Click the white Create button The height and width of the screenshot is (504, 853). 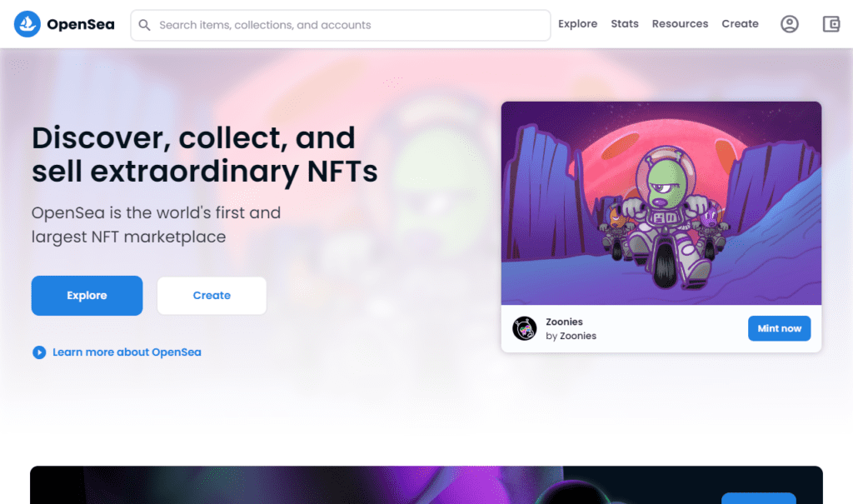212,296
